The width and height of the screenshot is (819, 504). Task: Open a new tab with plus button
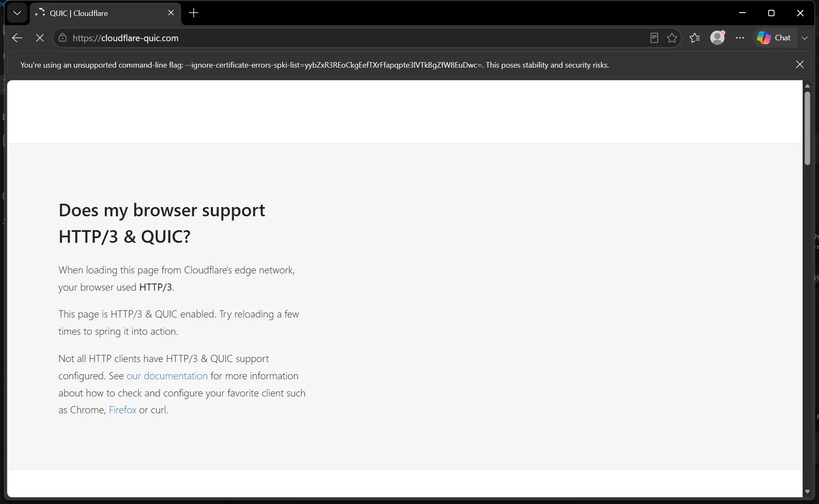(x=193, y=13)
